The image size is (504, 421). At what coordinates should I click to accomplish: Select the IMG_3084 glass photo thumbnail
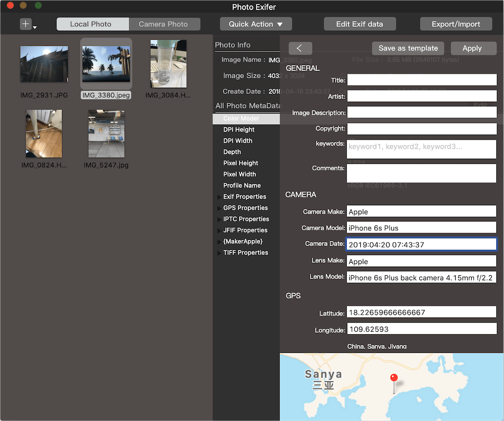point(168,64)
